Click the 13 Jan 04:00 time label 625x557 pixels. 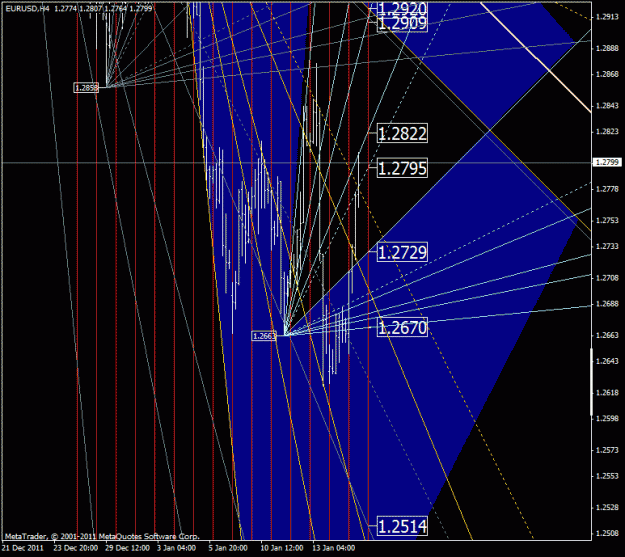tap(334, 548)
